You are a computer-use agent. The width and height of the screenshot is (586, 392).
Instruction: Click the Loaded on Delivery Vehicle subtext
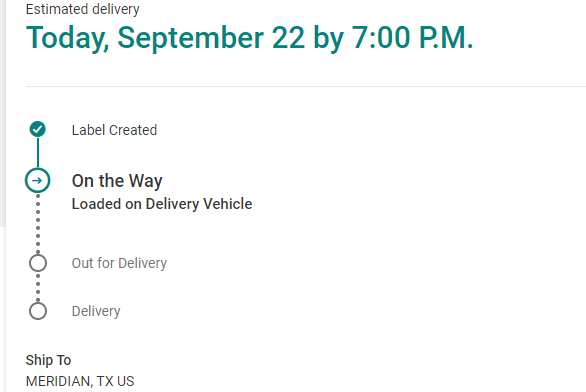162,204
